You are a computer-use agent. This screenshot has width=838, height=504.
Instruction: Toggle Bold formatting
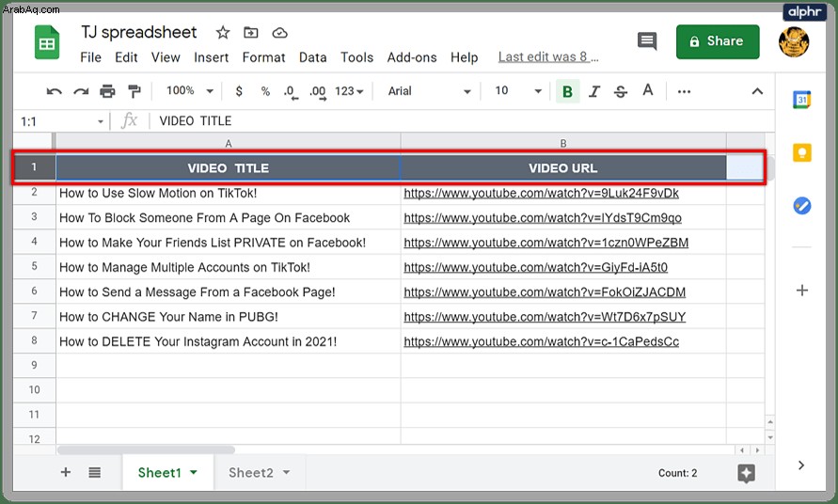tap(567, 91)
